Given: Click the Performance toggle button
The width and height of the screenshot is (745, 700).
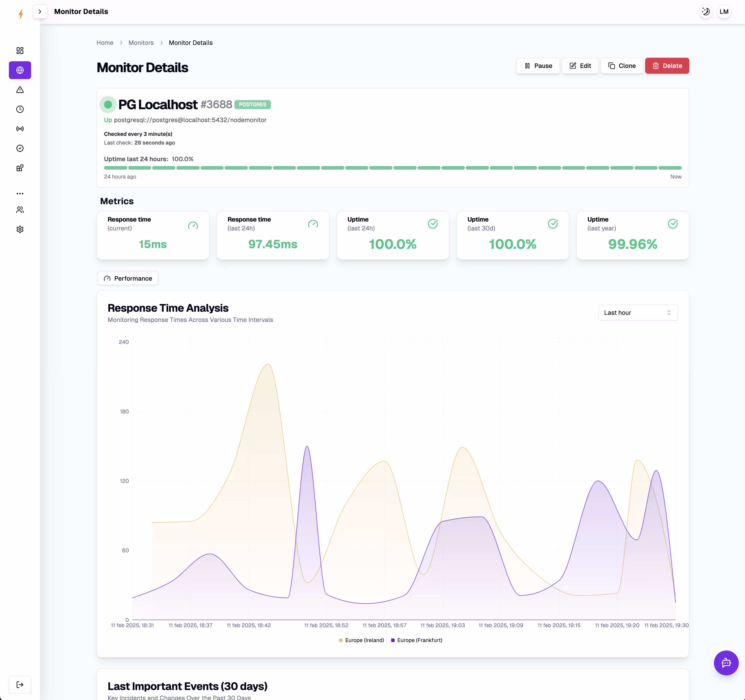Looking at the screenshot, I should coord(127,278).
